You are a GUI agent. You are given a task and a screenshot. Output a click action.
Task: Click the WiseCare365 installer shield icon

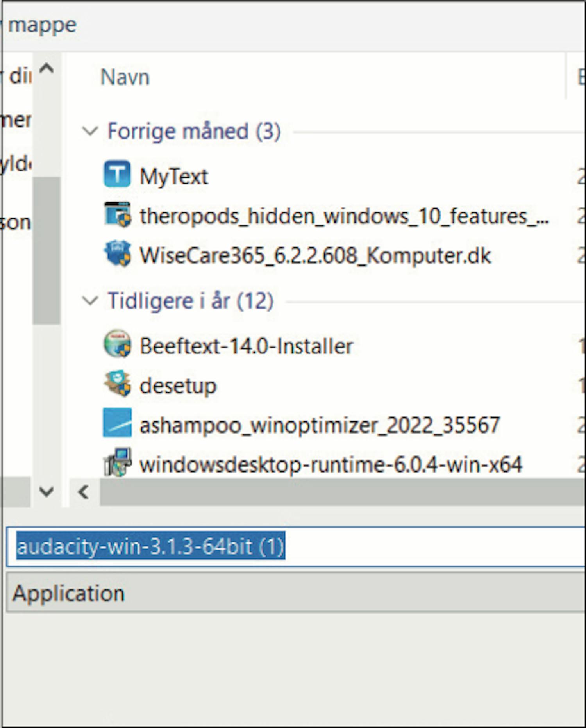pyautogui.click(x=117, y=254)
